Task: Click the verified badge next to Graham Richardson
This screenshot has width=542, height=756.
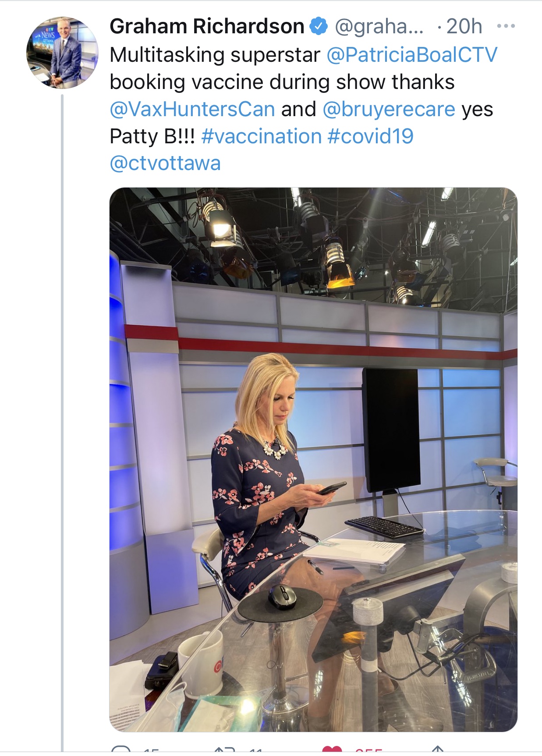Action: coord(319,26)
